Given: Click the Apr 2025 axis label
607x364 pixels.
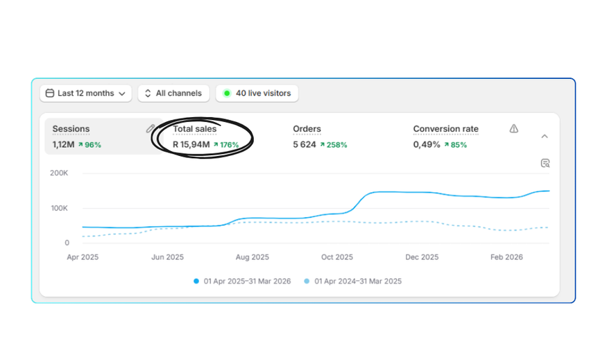Looking at the screenshot, I should (x=83, y=257).
